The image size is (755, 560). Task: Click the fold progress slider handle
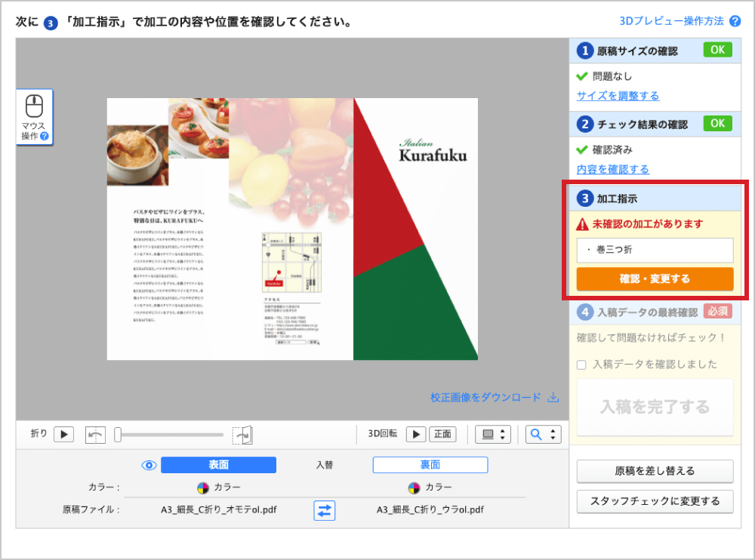[x=119, y=435]
